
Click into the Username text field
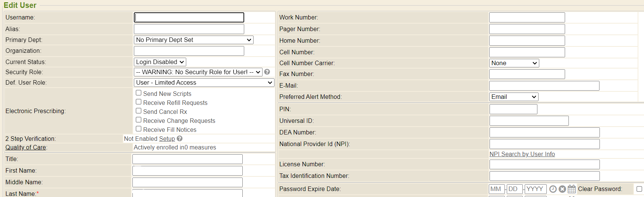coord(189,18)
